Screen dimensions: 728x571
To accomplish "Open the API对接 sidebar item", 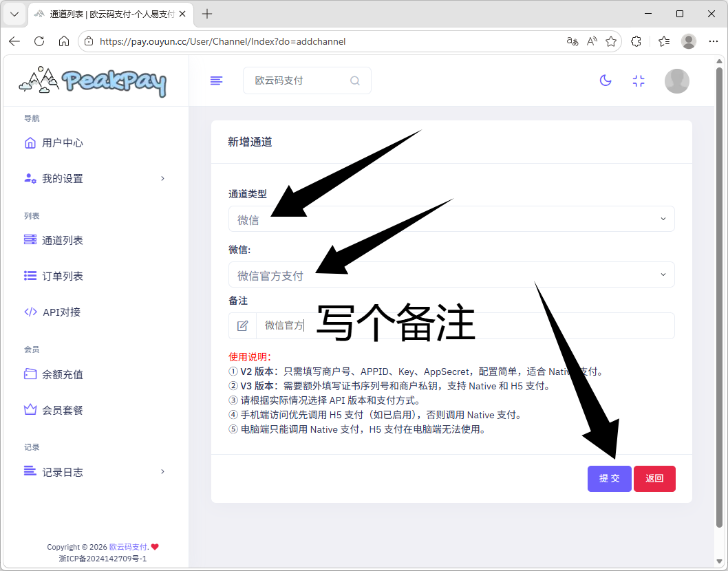I will (x=61, y=312).
